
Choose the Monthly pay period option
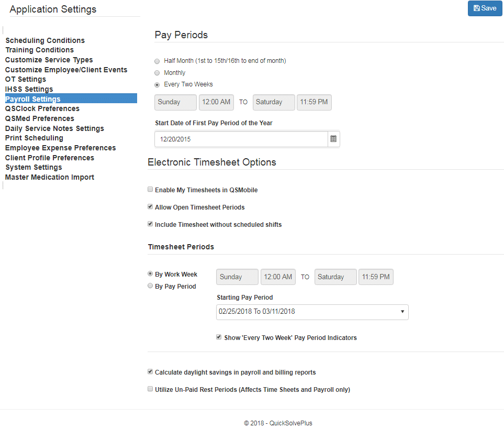tap(157, 73)
